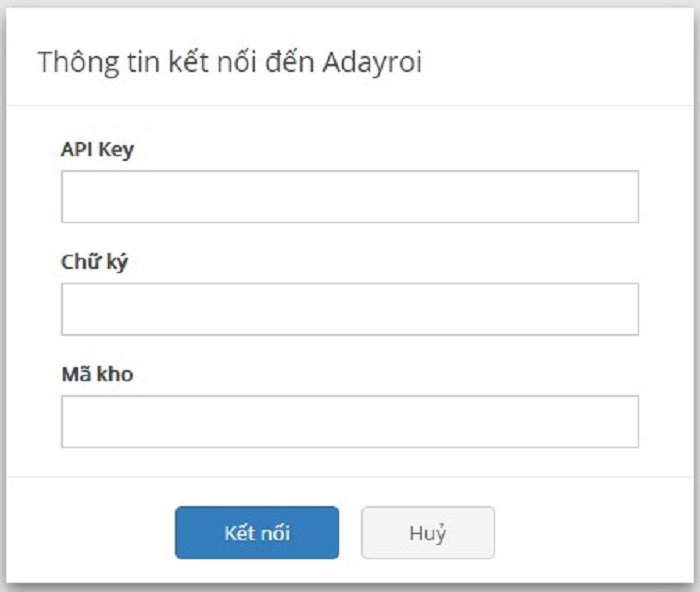The height and width of the screenshot is (592, 700).
Task: Click the Huỷ button
Action: [427, 533]
